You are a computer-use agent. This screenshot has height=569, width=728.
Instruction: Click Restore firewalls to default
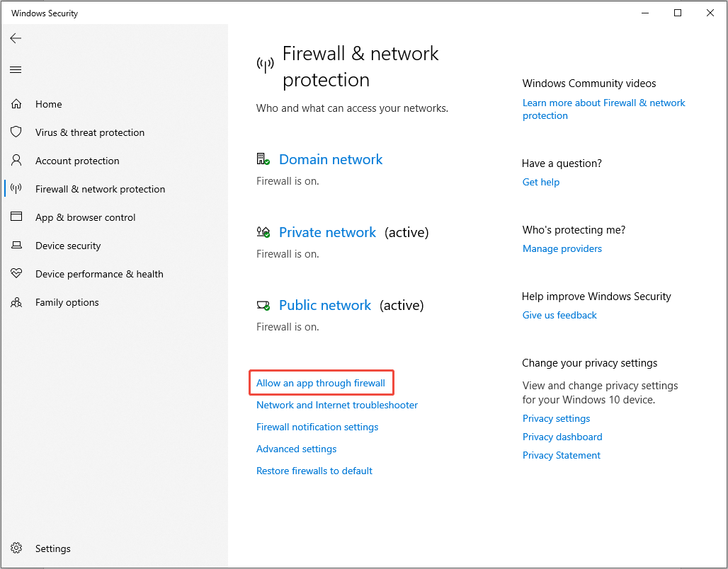[x=314, y=471]
